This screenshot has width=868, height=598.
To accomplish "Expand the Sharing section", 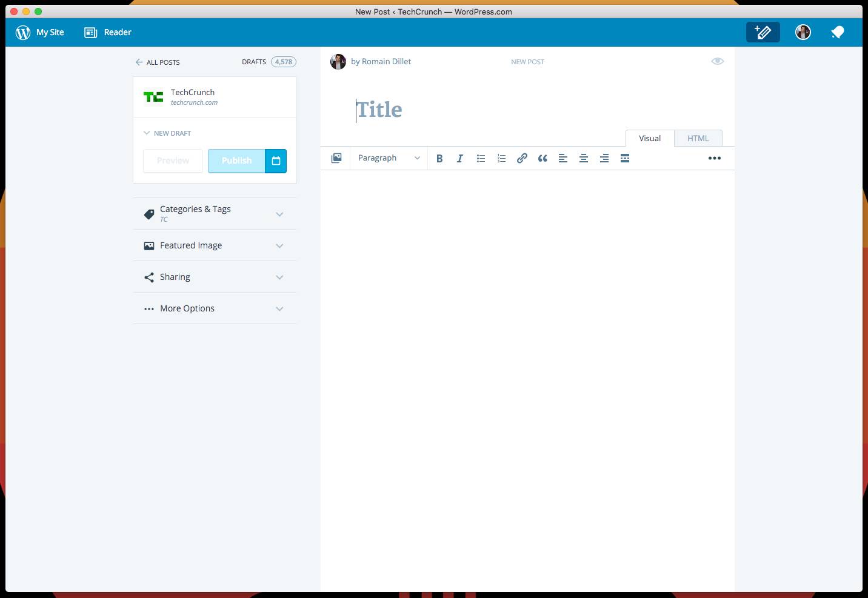I will point(279,277).
